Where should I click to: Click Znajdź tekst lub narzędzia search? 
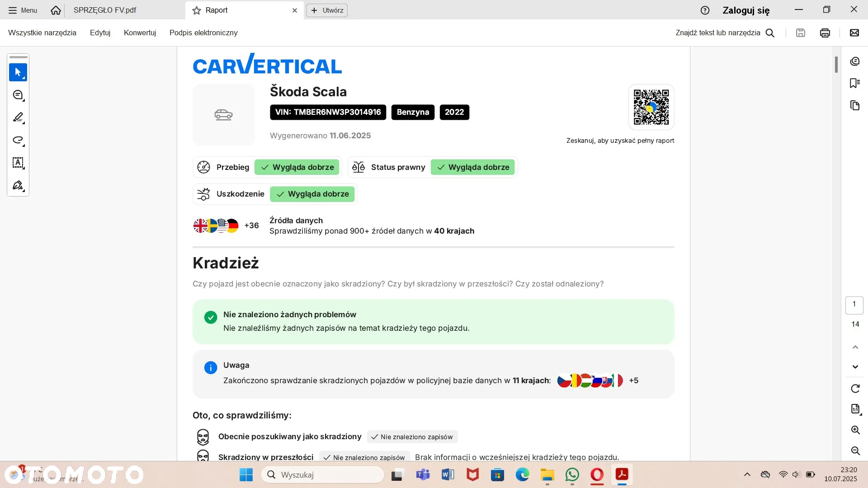pos(725,33)
